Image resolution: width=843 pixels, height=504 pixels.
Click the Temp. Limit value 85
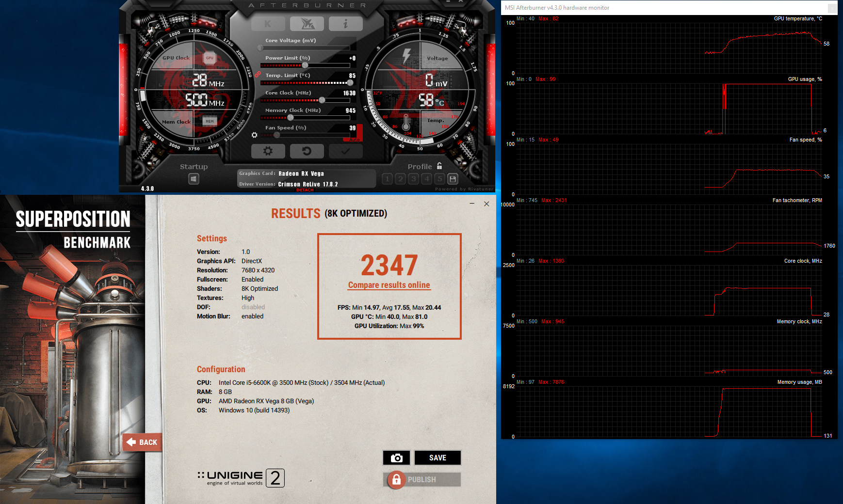[352, 76]
